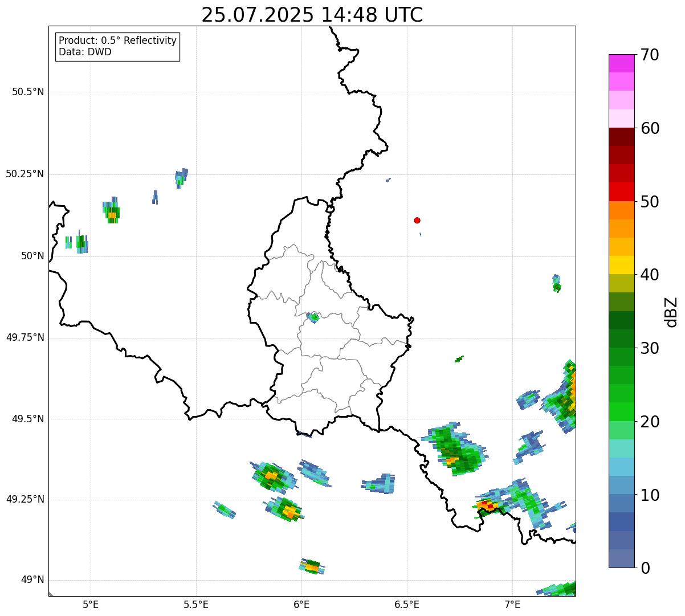Click the 5.5°E longitude label
685x616 pixels.
click(196, 604)
